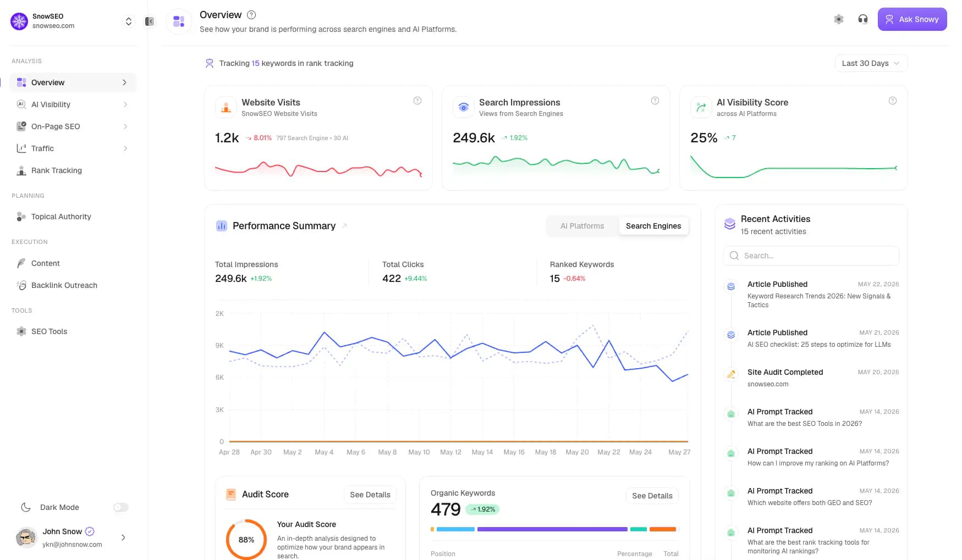
Task: Open AI Visibility section
Action: 73,104
